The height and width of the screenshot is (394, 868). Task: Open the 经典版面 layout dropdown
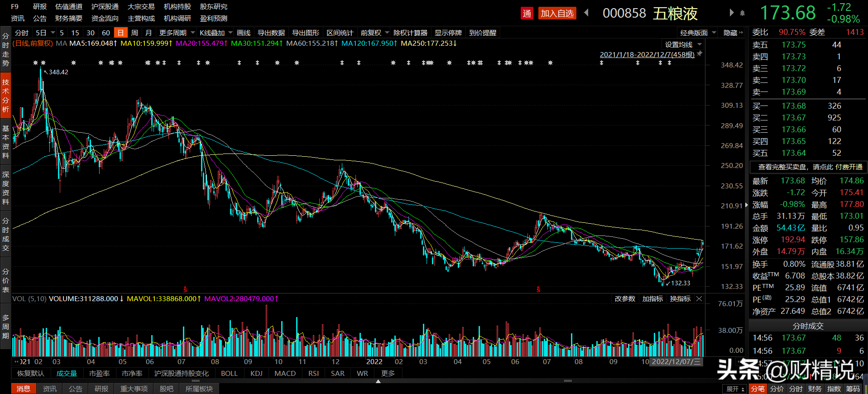coord(698,33)
